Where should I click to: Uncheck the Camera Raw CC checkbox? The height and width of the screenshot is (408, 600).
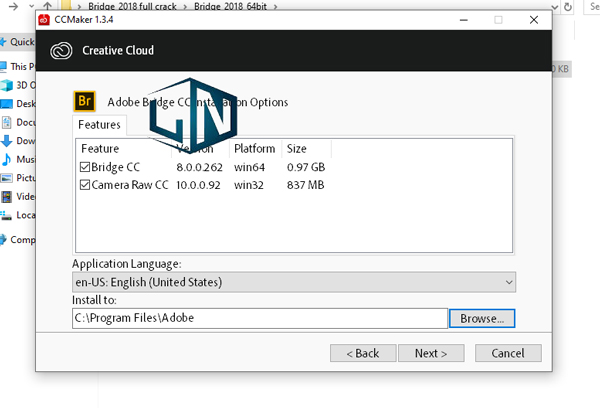[x=85, y=185]
